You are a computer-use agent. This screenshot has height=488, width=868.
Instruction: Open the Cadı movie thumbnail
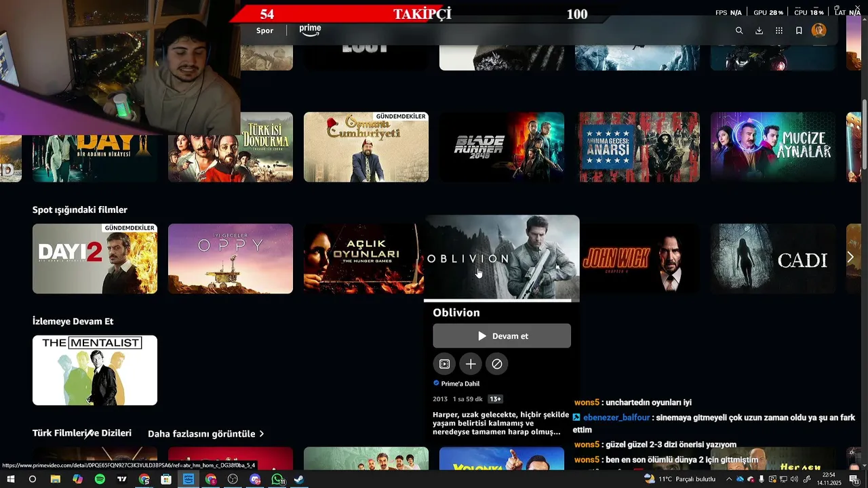(773, 259)
